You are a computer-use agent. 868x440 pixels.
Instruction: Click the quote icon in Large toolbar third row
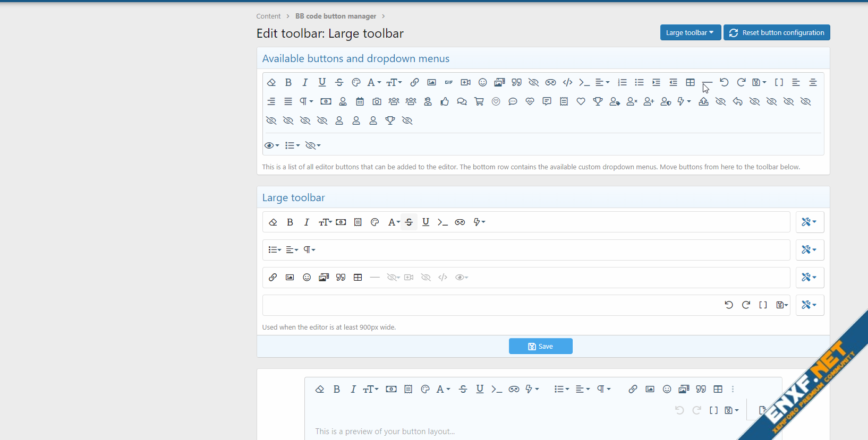pyautogui.click(x=341, y=278)
